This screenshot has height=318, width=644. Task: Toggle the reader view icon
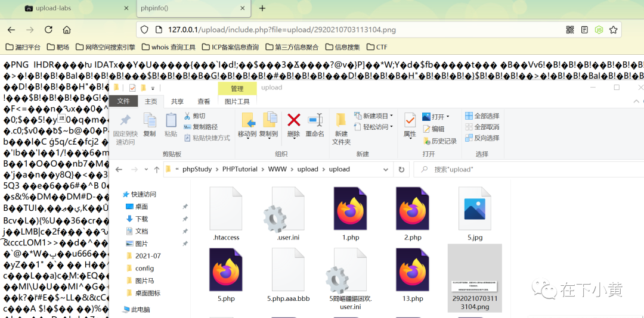(x=584, y=30)
